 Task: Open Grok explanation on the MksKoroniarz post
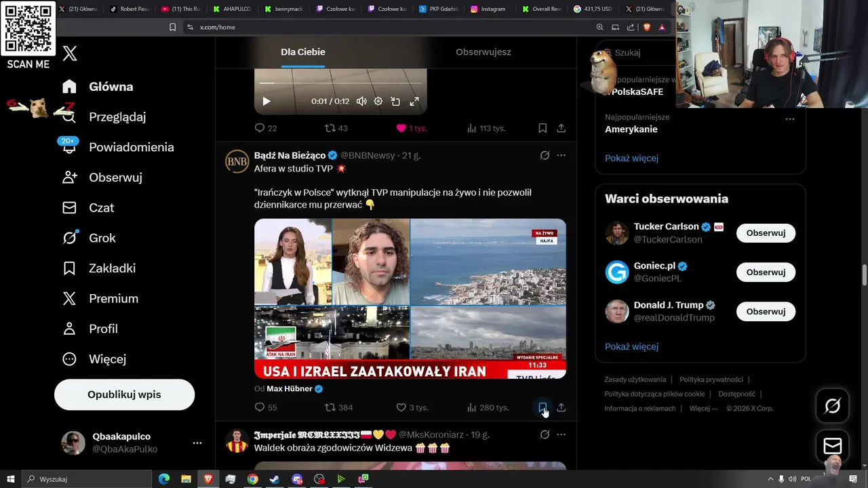(545, 434)
